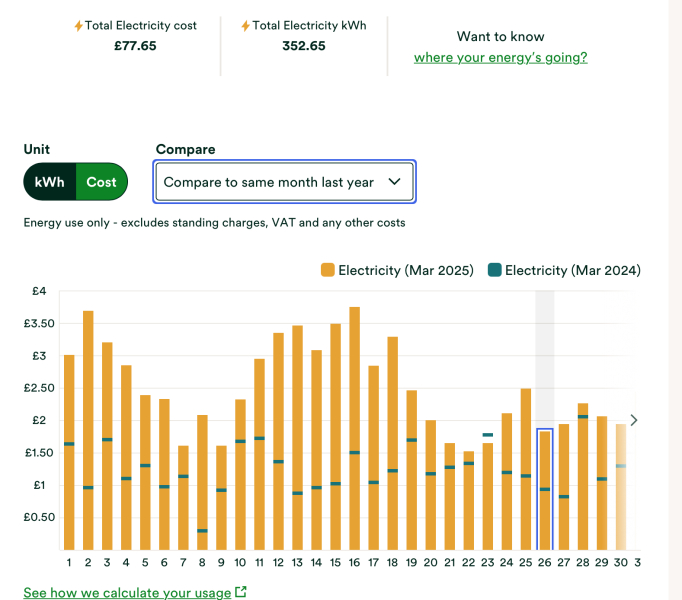Click the chevron arrow in Compare dropdown
The width and height of the screenshot is (682, 600).
coord(394,182)
